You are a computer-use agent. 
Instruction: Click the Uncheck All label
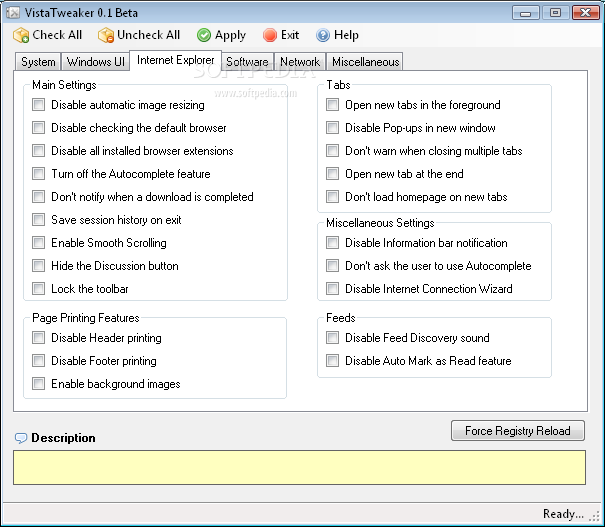[149, 35]
